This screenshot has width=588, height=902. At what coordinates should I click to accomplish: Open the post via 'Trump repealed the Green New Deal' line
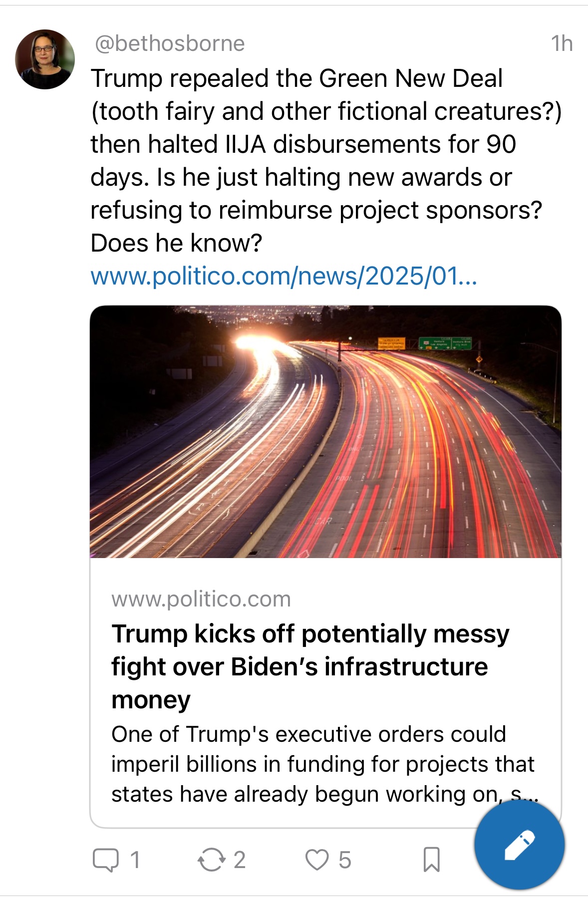pos(296,78)
